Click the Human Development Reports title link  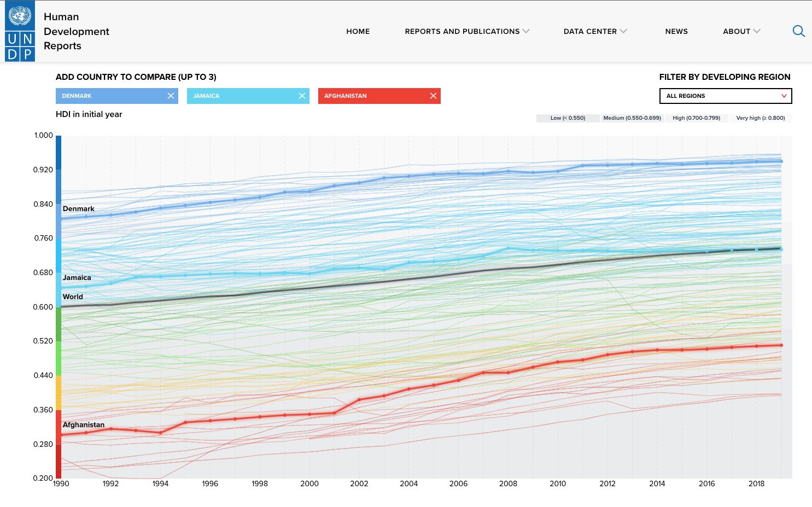click(76, 31)
